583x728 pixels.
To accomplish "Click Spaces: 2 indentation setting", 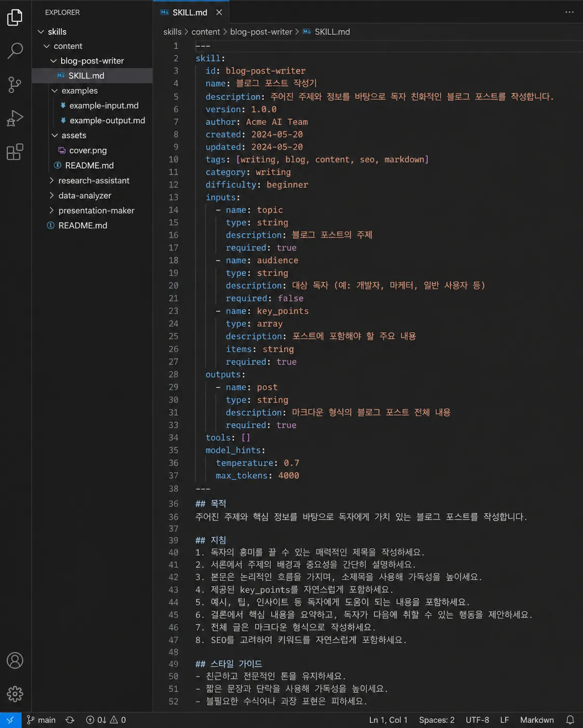I will (436, 720).
